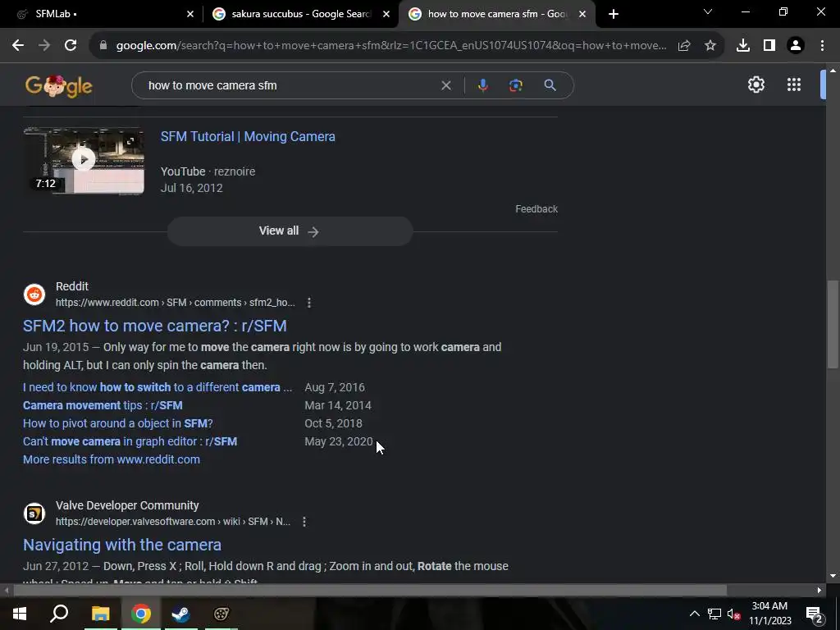Open Camera movement tips r/SFM link
This screenshot has width=840, height=630.
(x=103, y=405)
